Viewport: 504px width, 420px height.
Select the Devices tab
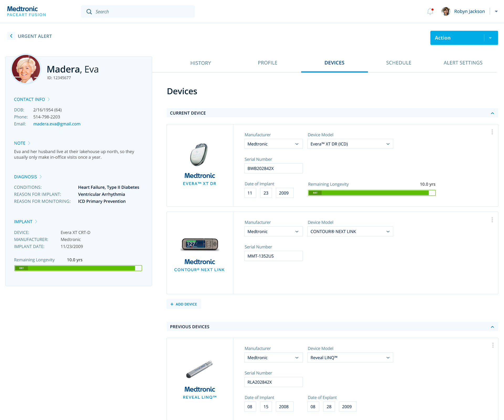(334, 63)
